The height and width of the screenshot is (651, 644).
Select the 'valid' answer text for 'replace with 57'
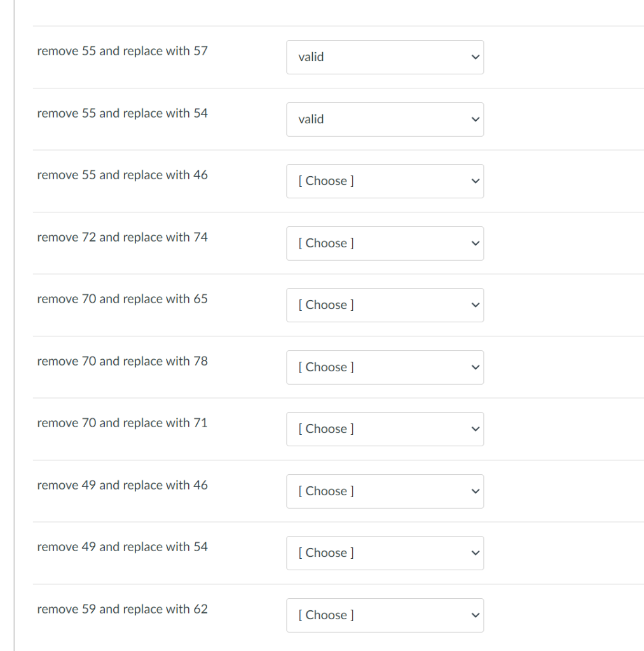pos(310,57)
